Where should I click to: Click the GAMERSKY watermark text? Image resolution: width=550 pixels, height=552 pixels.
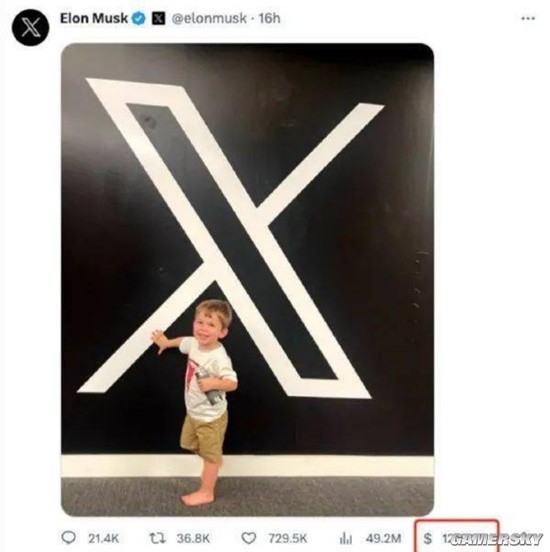[x=496, y=539]
